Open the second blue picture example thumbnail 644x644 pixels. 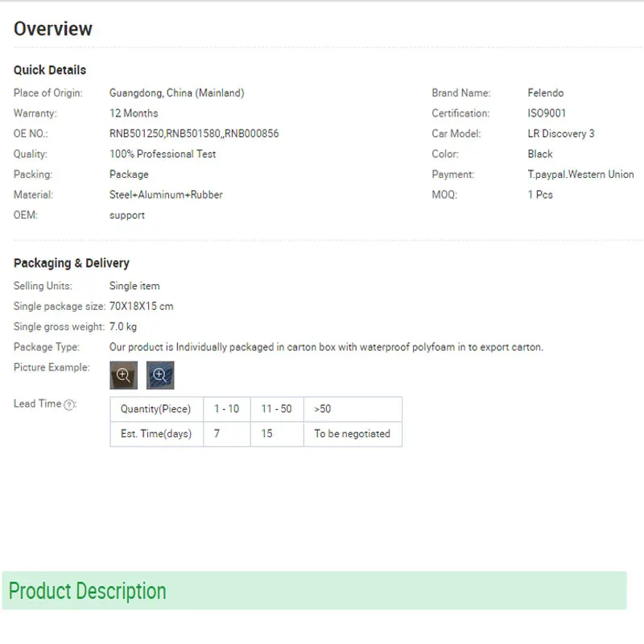point(160,375)
